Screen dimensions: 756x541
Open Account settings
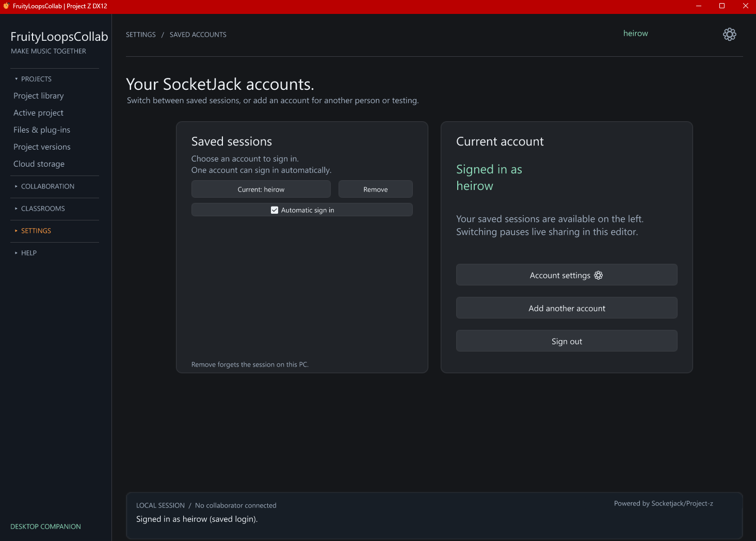pyautogui.click(x=567, y=275)
